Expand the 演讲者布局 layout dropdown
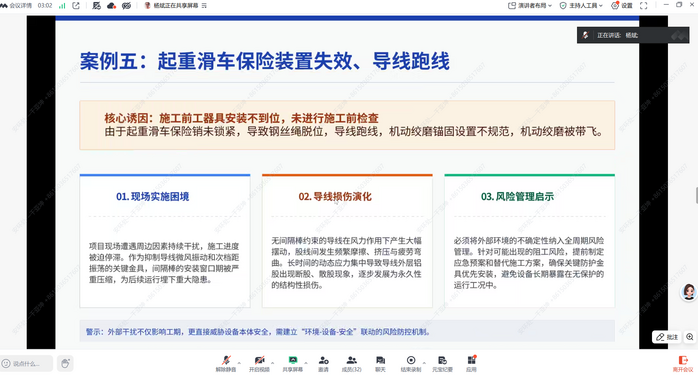 530,5
